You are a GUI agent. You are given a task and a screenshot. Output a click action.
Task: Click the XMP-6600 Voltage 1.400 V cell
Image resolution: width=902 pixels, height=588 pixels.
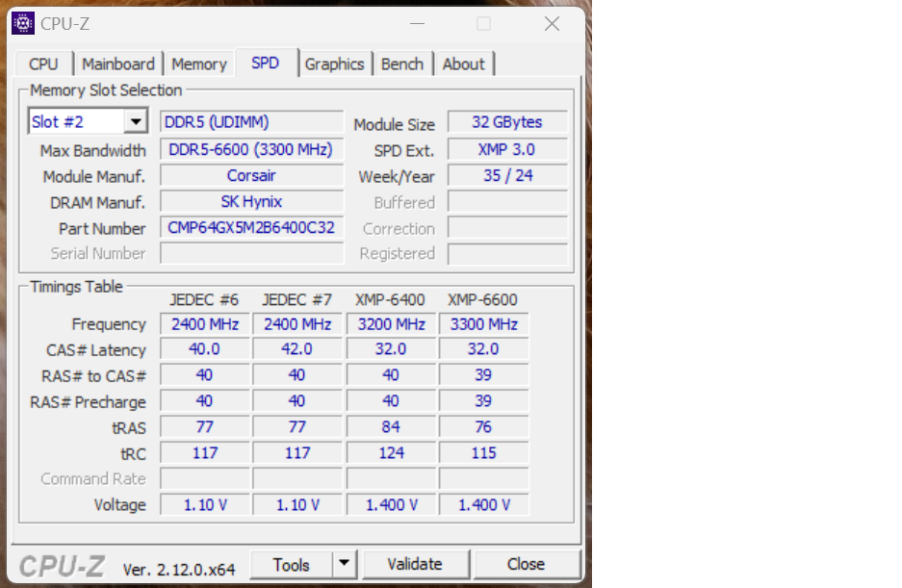pyautogui.click(x=484, y=504)
